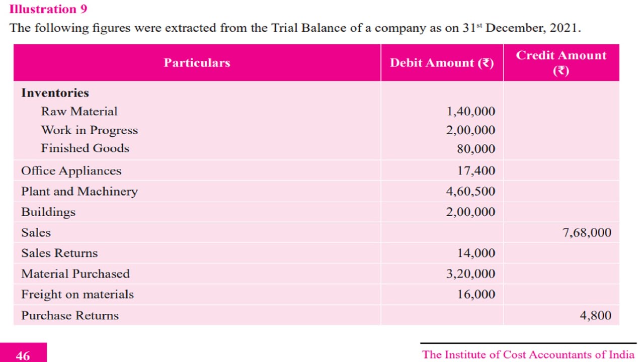Select the Sales Returns row label
This screenshot has width=644, height=362.
pos(59,253)
